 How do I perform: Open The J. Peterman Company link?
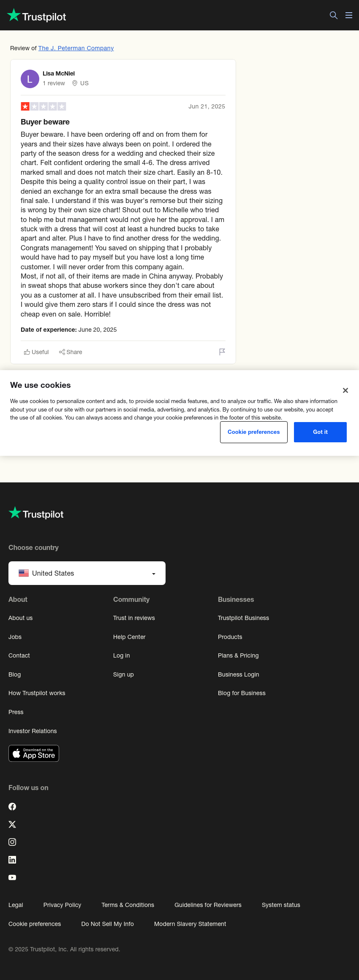coord(76,48)
